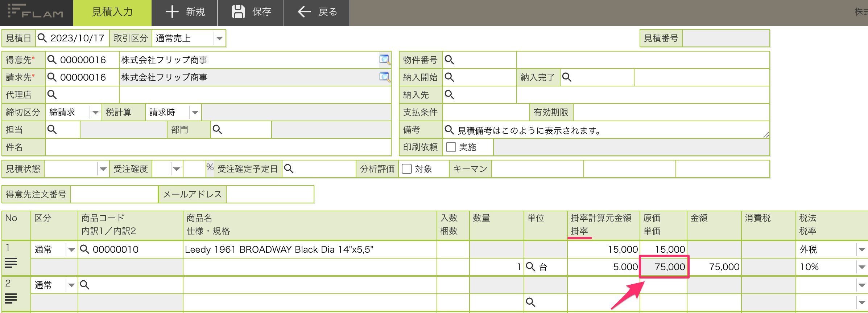Open the 受注確度 dropdown
This screenshot has height=313, width=868.
177,169
